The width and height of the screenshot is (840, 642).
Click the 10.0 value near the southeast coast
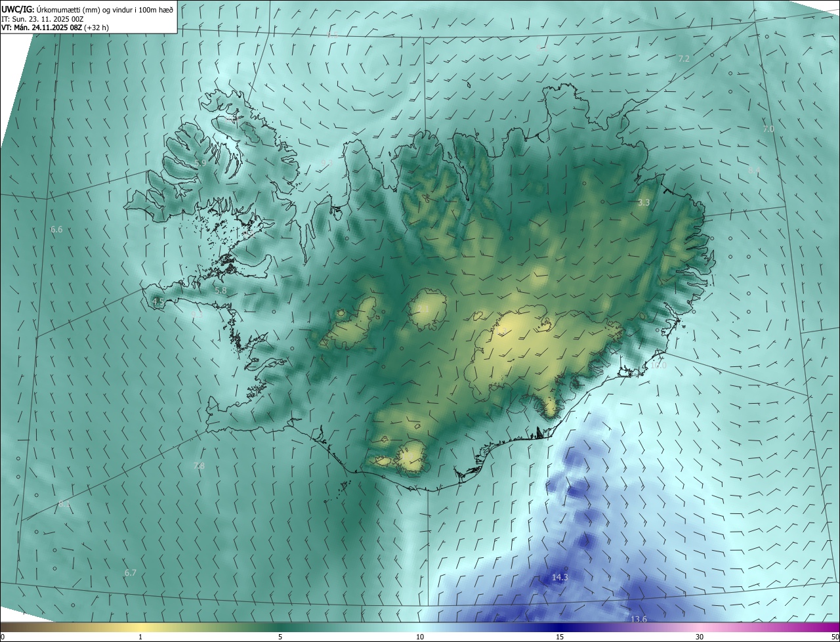(x=658, y=366)
